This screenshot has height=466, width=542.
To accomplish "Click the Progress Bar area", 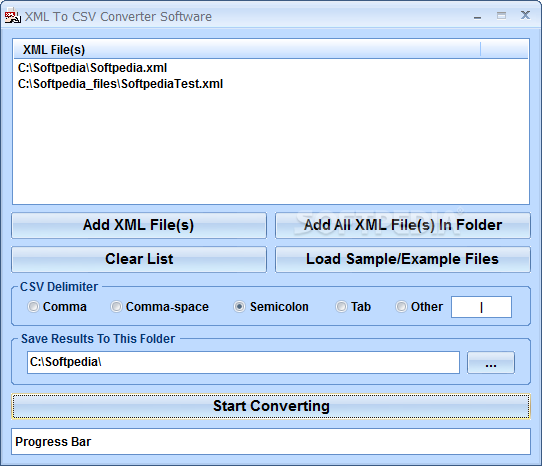I will 271,442.
